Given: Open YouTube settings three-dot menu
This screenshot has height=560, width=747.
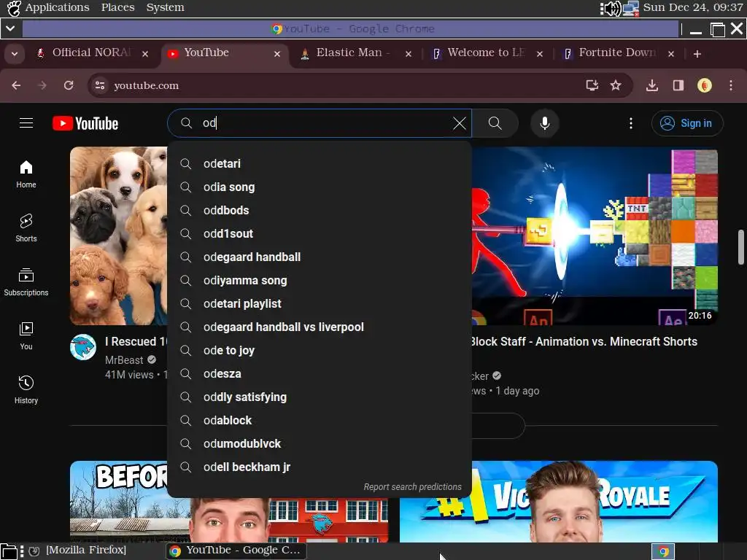Looking at the screenshot, I should tap(631, 123).
